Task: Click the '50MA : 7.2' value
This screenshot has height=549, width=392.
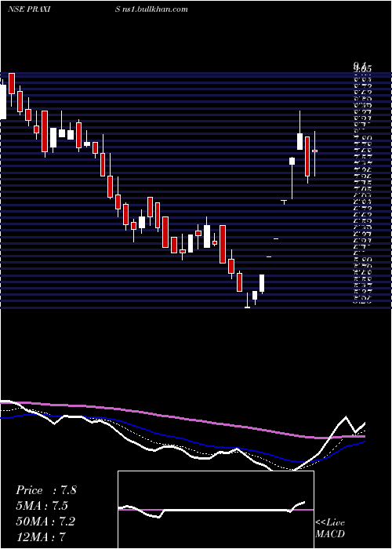Action: [x=46, y=522]
